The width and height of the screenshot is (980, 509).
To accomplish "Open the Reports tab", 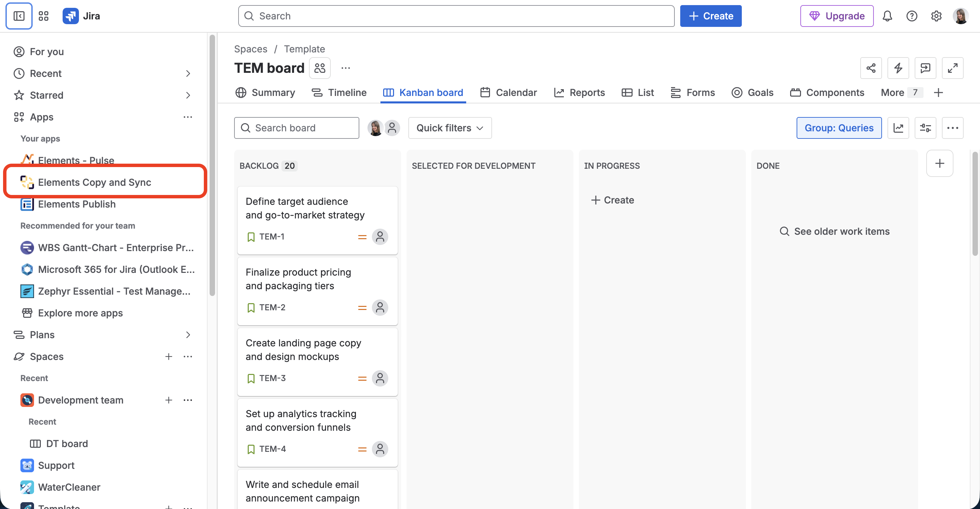I will [x=579, y=93].
